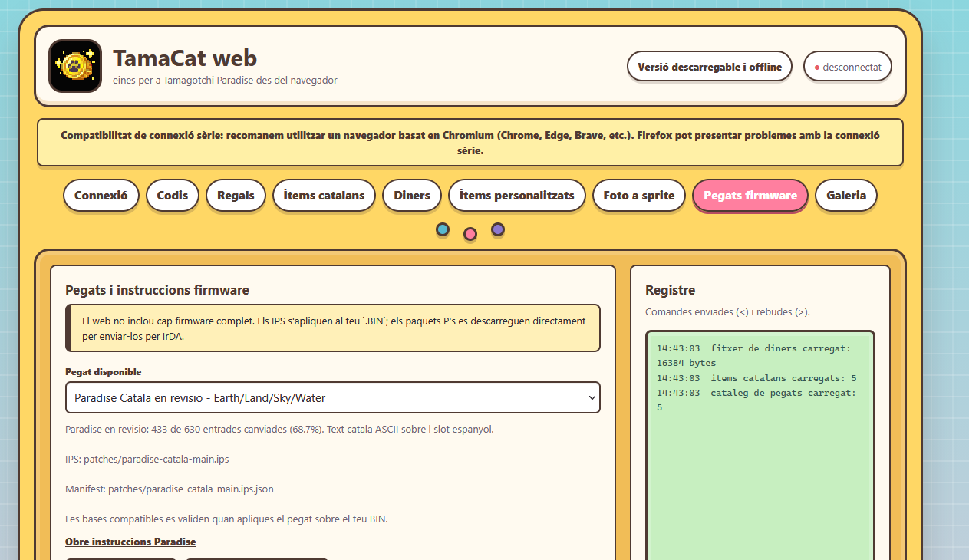Click the serial compatibility warning banner
The image size is (969, 560).
click(470, 143)
